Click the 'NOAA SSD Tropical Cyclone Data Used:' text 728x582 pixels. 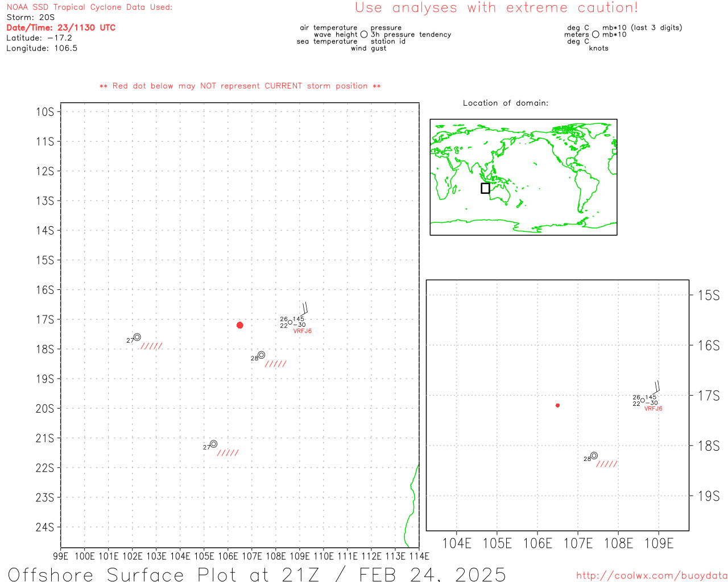click(89, 7)
